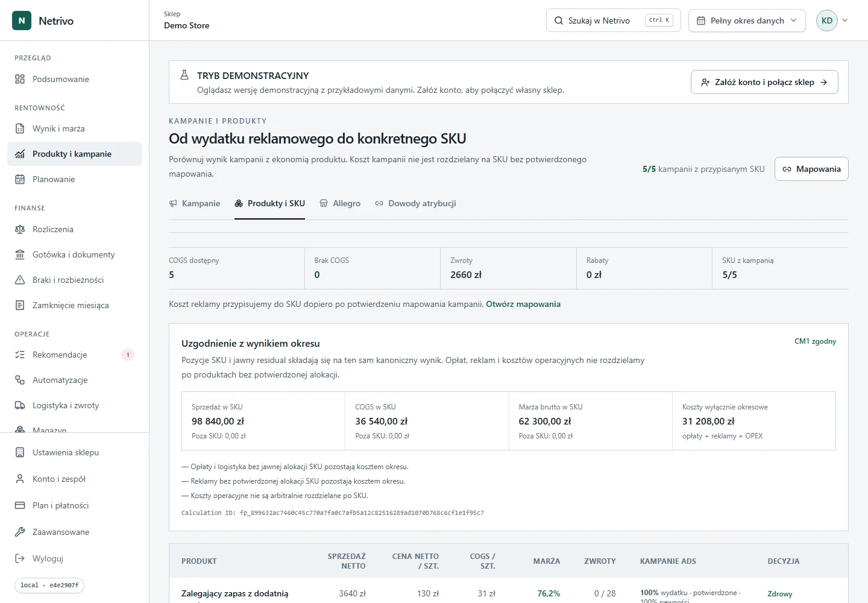Image resolution: width=868 pixels, height=603 pixels.
Task: Click the Netrivo N logo icon
Action: 22,21
